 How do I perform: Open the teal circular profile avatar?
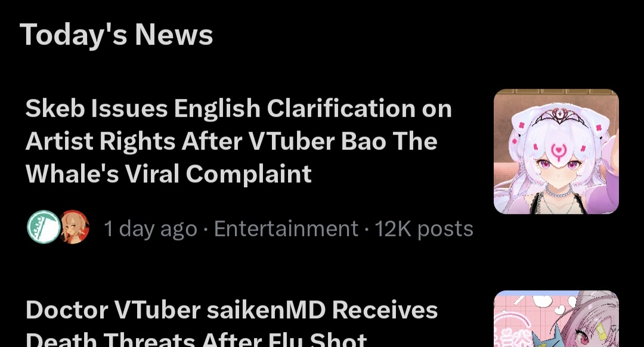click(44, 227)
